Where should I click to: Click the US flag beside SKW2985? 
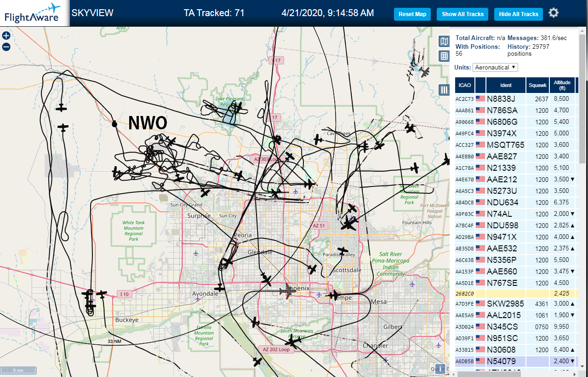(480, 303)
